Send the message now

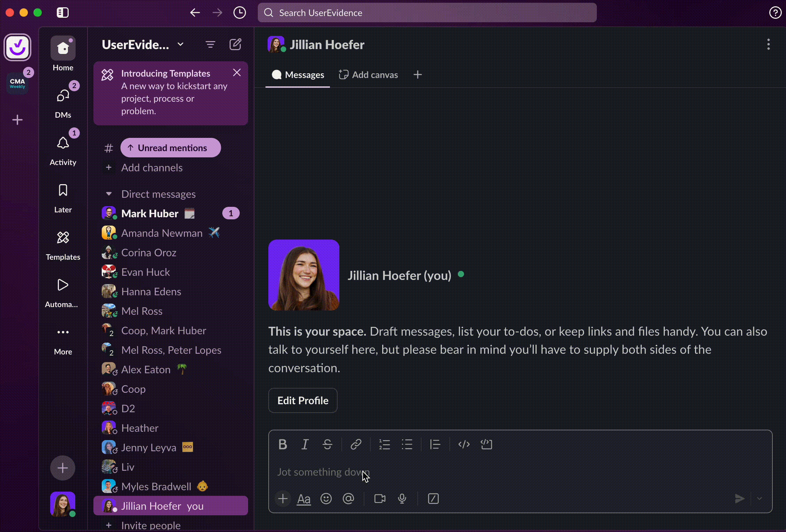[740, 499]
